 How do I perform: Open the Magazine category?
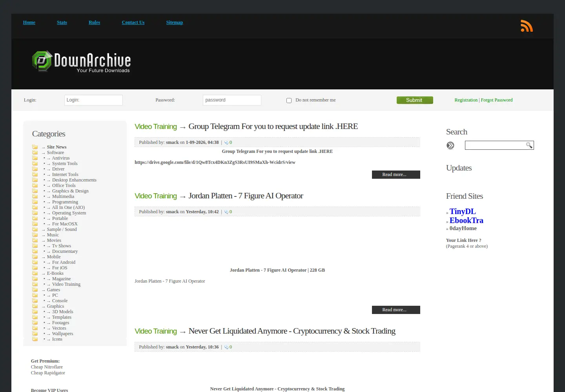[x=62, y=279]
